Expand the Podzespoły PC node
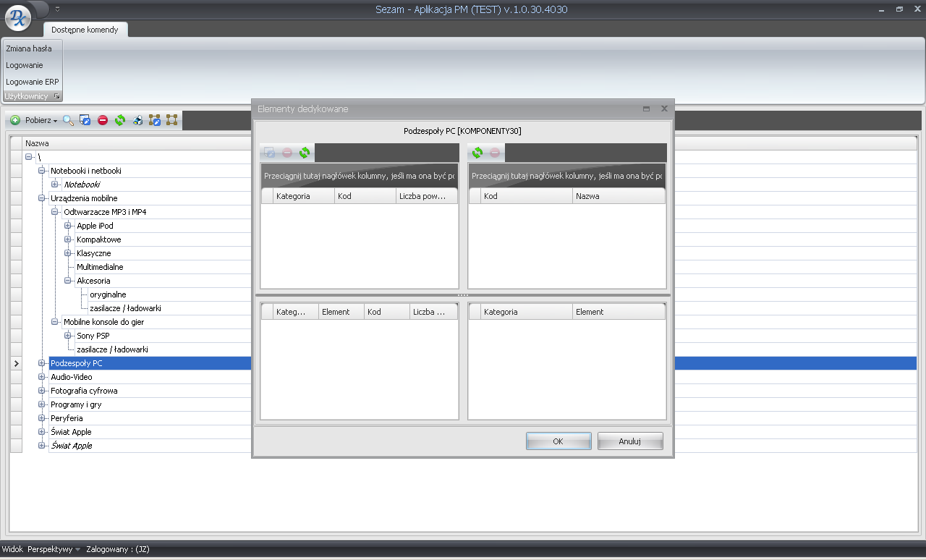This screenshot has width=926, height=560. pos(42,363)
